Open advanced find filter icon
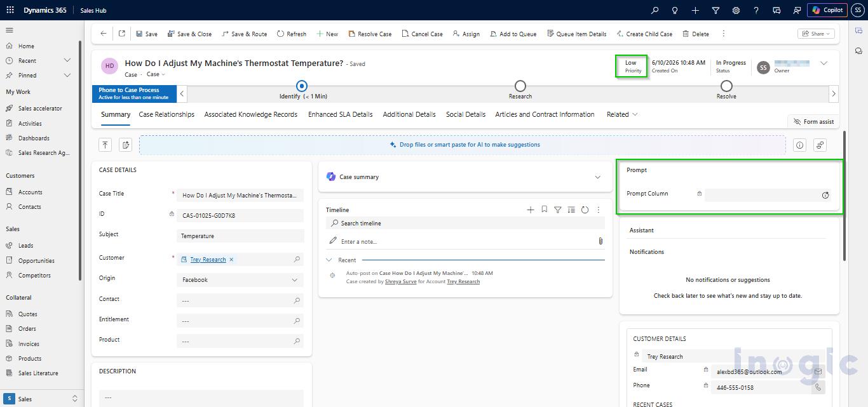868x407 pixels. (715, 10)
